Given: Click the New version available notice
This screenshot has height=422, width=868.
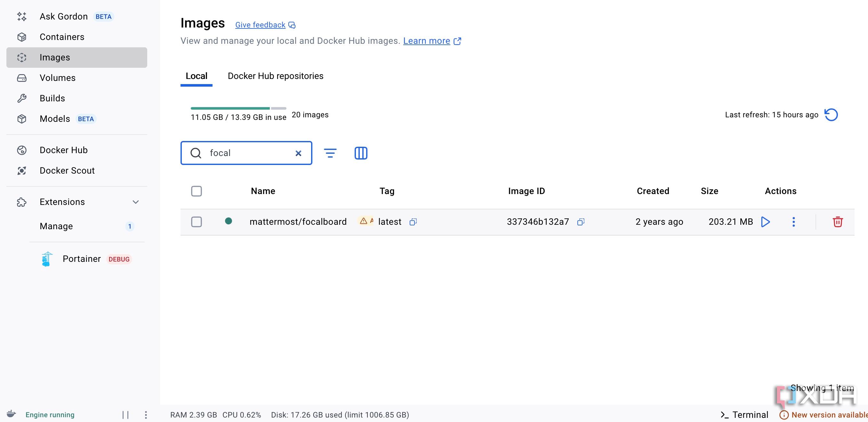Looking at the screenshot, I should 824,415.
